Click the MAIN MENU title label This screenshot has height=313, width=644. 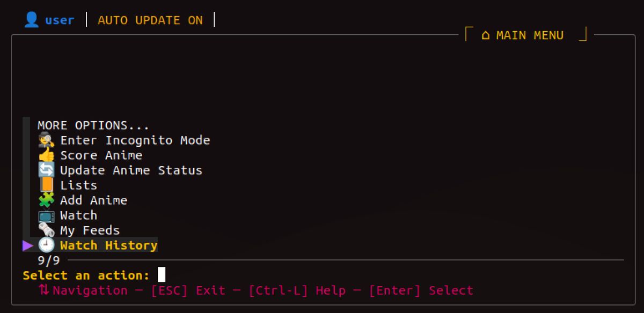[x=529, y=35]
